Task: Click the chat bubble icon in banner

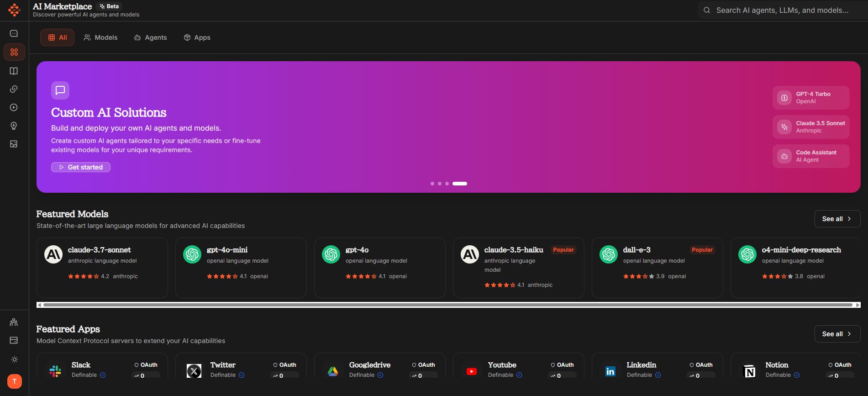Action: coord(60,90)
